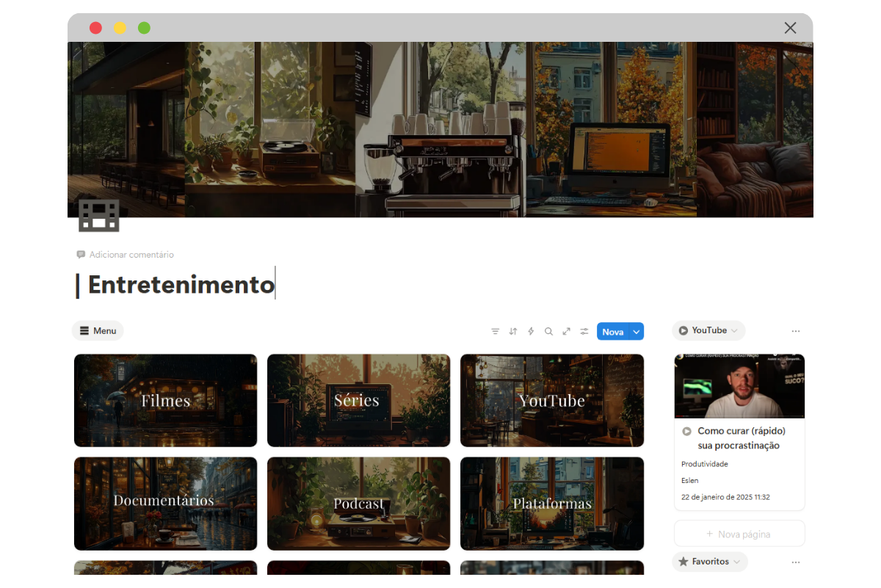Open the Séries gallery card
Image resolution: width=881 pixels, height=588 pixels.
click(359, 401)
